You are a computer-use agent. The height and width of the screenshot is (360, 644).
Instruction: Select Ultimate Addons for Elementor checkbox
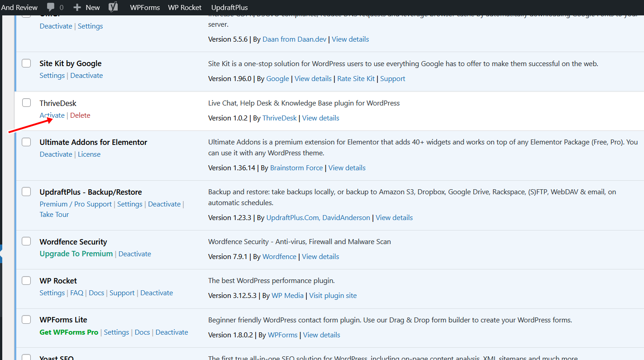pyautogui.click(x=26, y=142)
